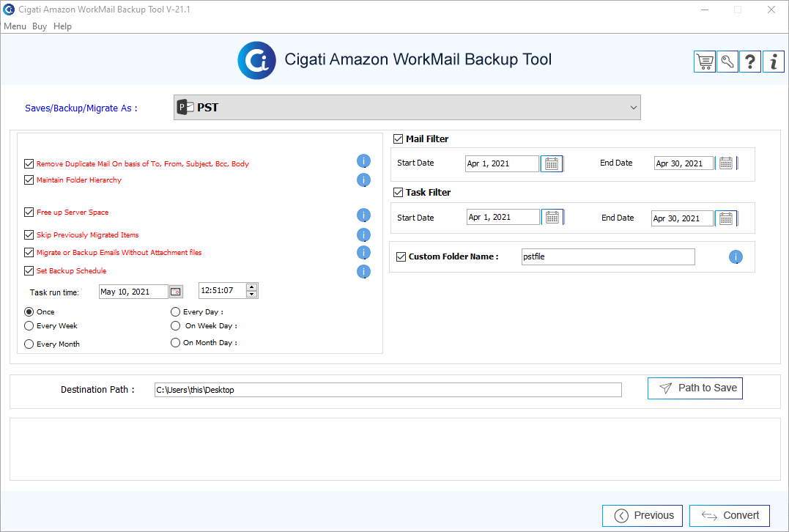Image resolution: width=789 pixels, height=532 pixels.
Task: Open Task run time calendar picker
Action: pos(176,292)
